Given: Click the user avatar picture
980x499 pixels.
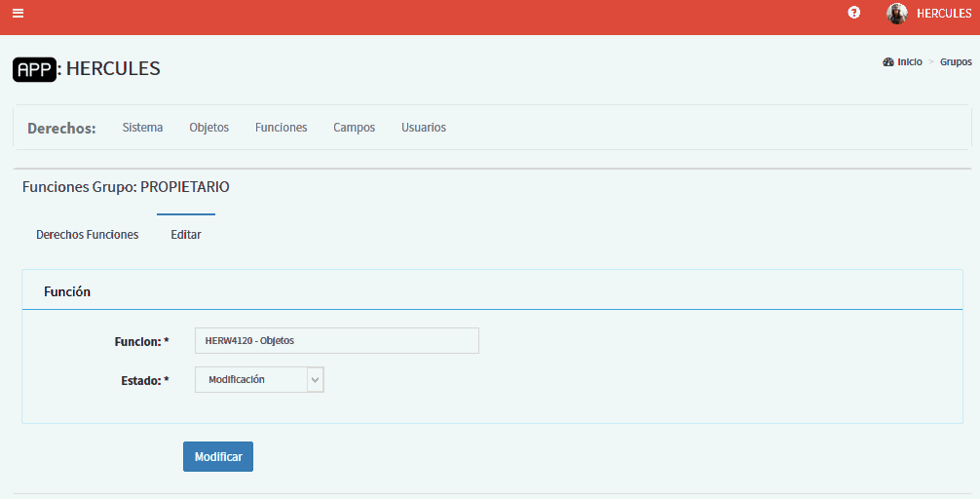Looking at the screenshot, I should point(897,13).
